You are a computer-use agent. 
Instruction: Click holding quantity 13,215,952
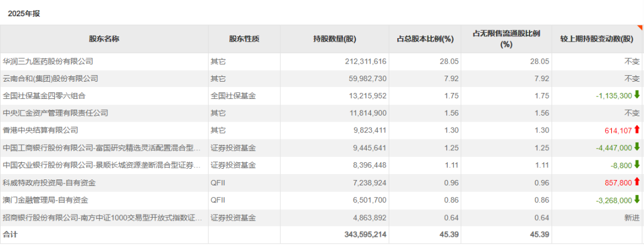pos(368,96)
